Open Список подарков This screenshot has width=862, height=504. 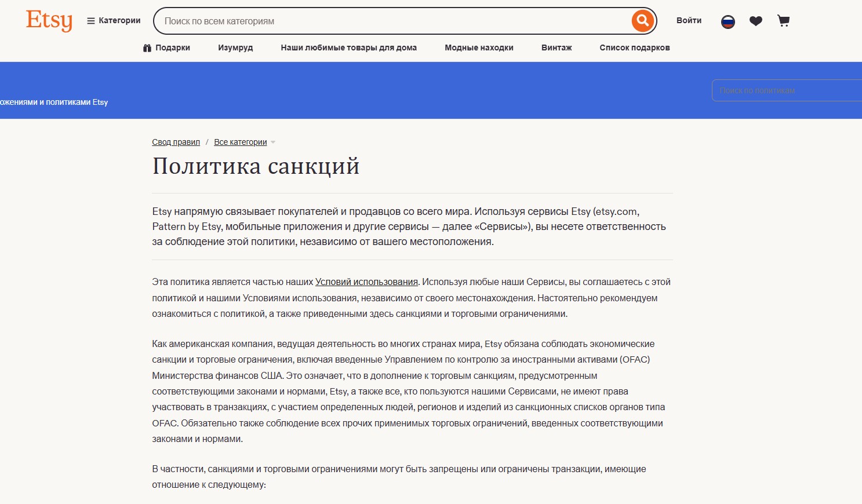coord(635,48)
